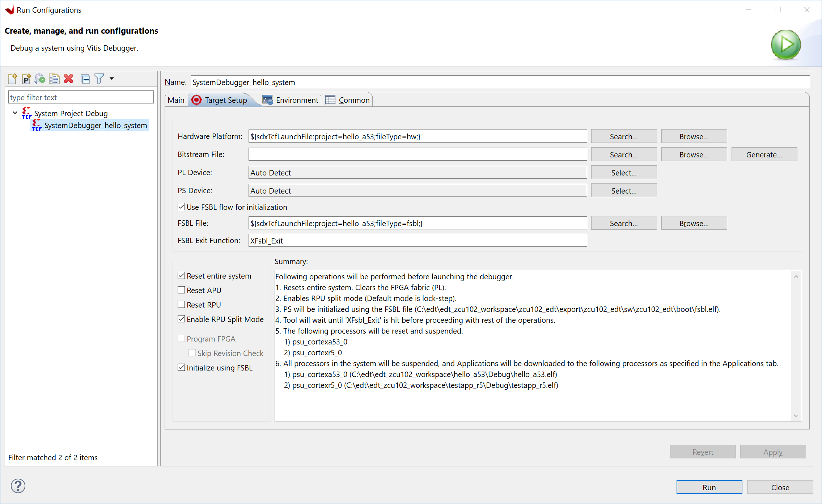
Task: Delete selected configuration with red X
Action: pyautogui.click(x=68, y=79)
